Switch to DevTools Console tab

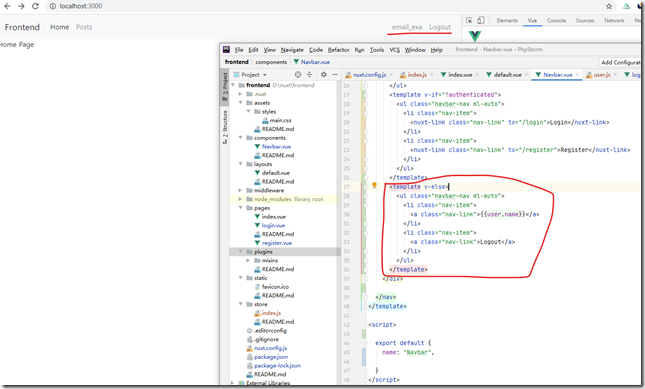pos(556,21)
